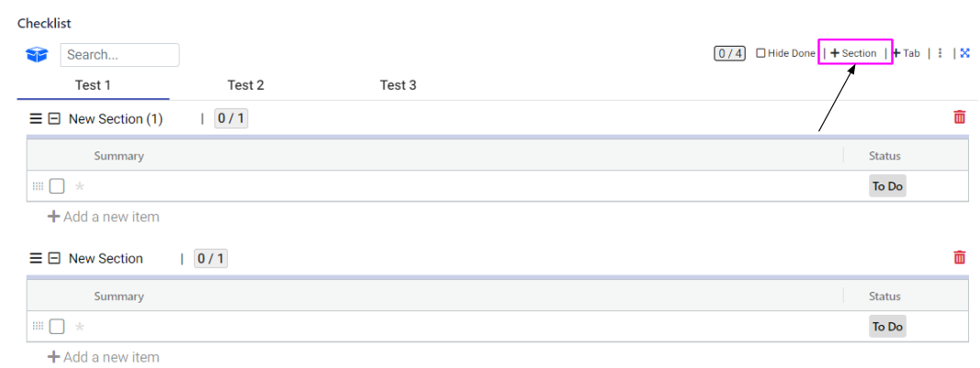This screenshot has width=980, height=368.
Task: Switch to the Test 2 tab
Action: click(246, 85)
